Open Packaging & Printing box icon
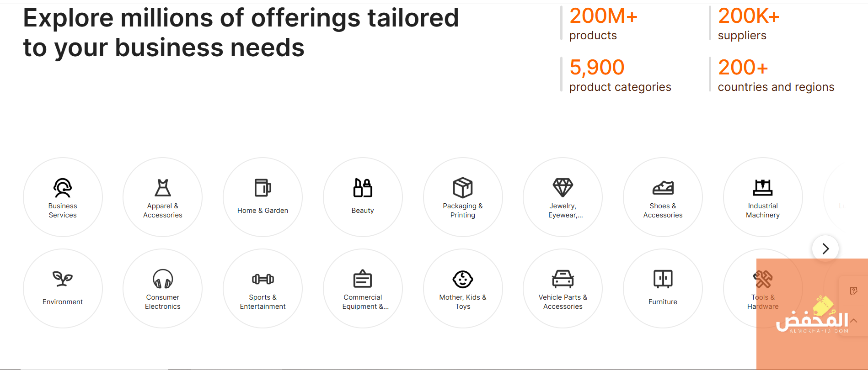This screenshot has width=868, height=370. click(463, 188)
